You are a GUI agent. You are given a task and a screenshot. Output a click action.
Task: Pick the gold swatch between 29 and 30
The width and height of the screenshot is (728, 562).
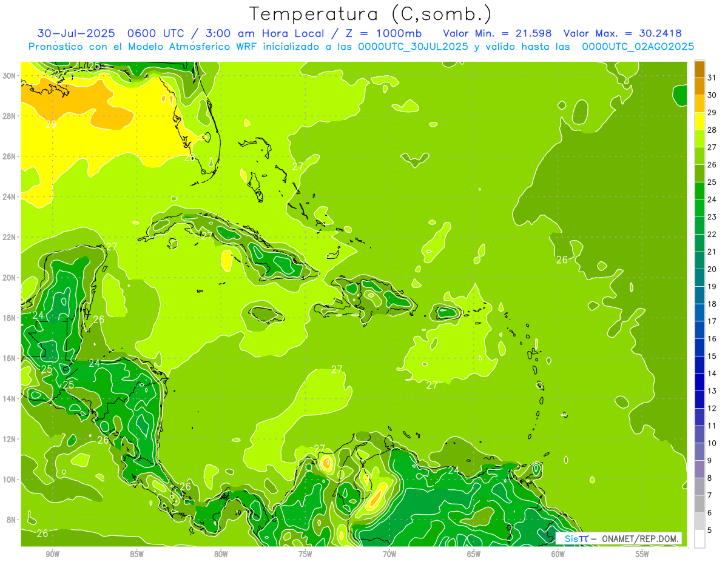tap(700, 104)
